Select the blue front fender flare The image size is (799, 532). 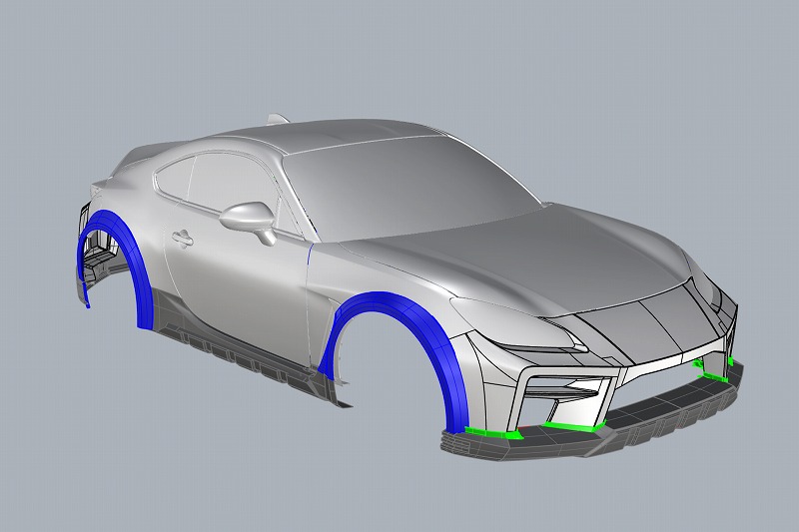(x=439, y=339)
